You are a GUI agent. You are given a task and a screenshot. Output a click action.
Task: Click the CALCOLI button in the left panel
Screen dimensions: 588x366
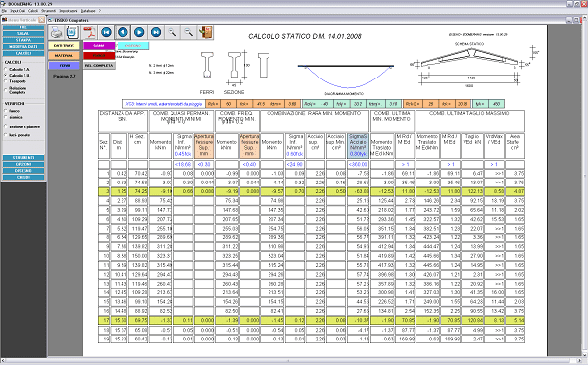click(24, 53)
